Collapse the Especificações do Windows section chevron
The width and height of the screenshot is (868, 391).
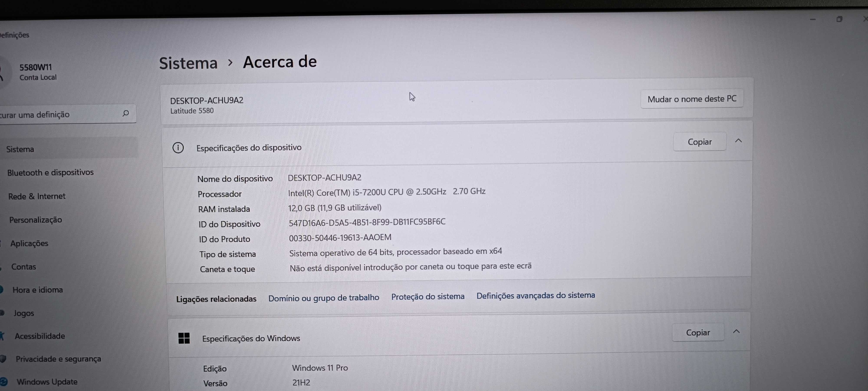point(736,332)
